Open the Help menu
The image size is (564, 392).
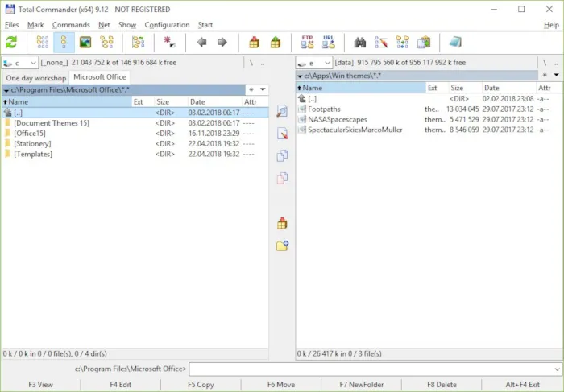551,25
